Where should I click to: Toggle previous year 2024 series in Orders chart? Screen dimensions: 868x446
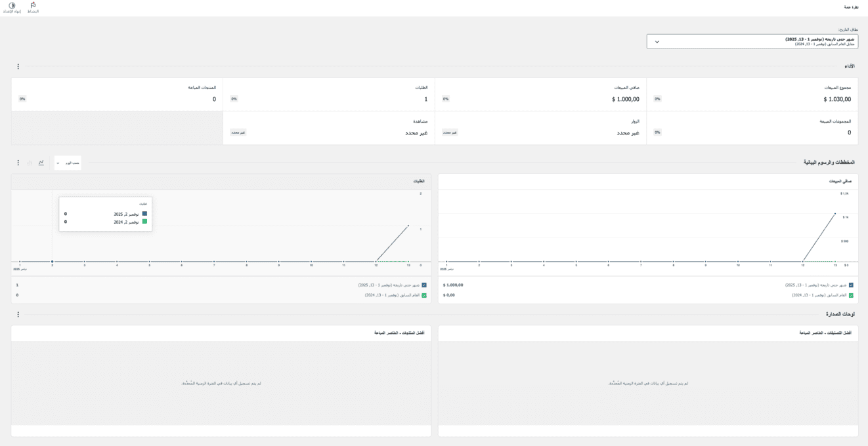(x=424, y=295)
